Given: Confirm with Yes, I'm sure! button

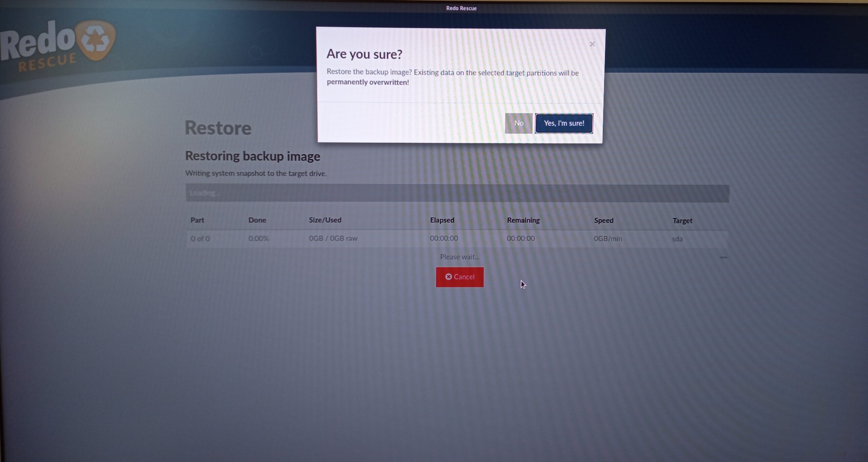Looking at the screenshot, I should (564, 123).
